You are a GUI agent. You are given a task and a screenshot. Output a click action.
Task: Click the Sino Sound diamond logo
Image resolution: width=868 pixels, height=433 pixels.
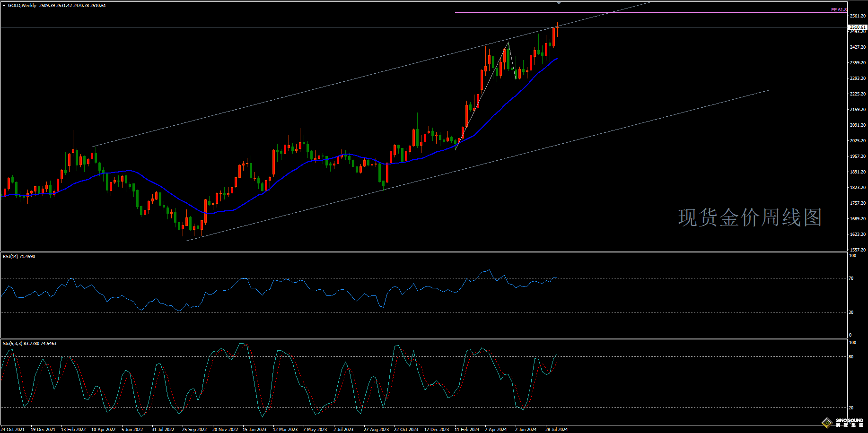(827, 422)
